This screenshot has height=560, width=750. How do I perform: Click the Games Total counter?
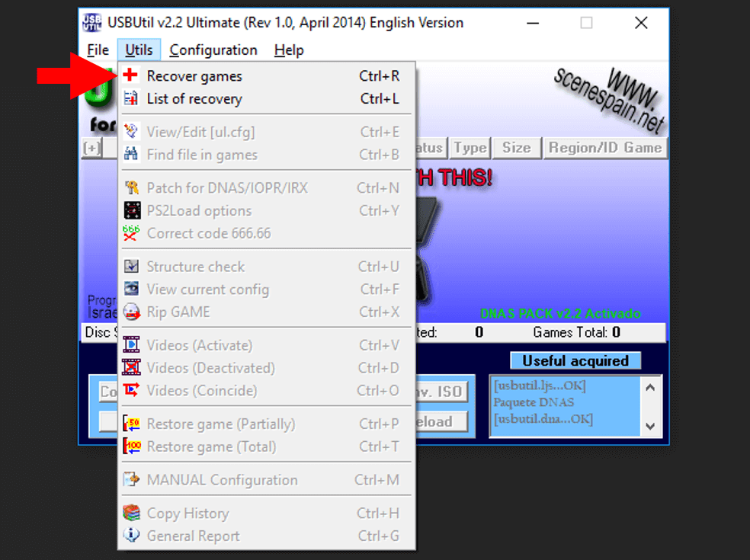577,332
